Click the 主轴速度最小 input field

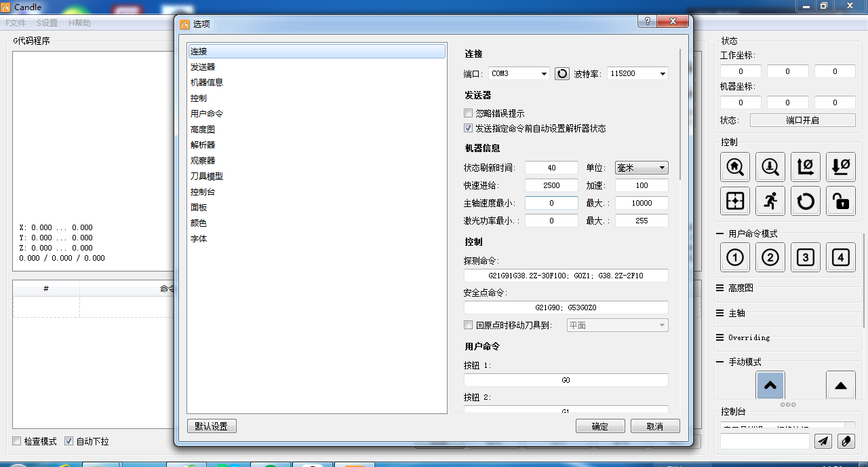(551, 203)
